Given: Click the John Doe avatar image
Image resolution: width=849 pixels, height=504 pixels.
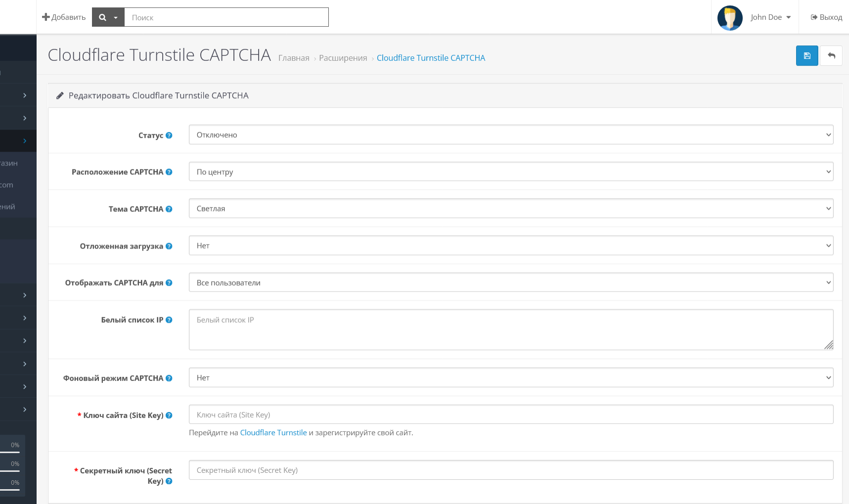Looking at the screenshot, I should [729, 17].
